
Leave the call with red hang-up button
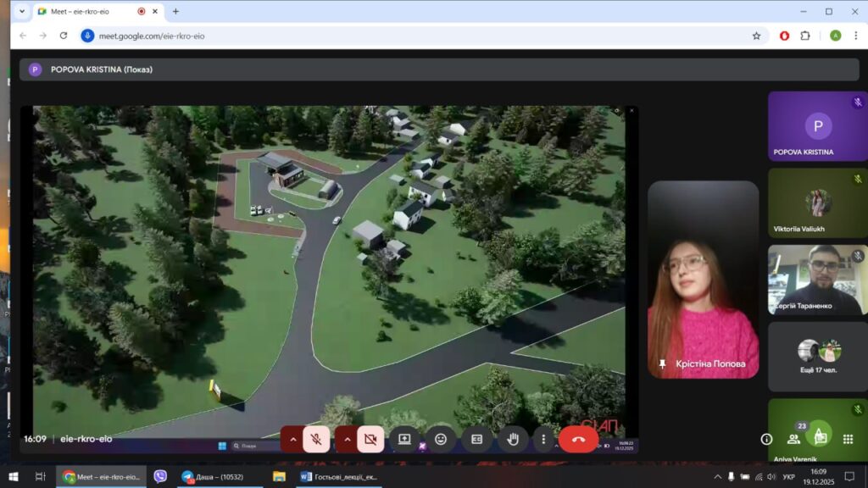[x=578, y=439]
